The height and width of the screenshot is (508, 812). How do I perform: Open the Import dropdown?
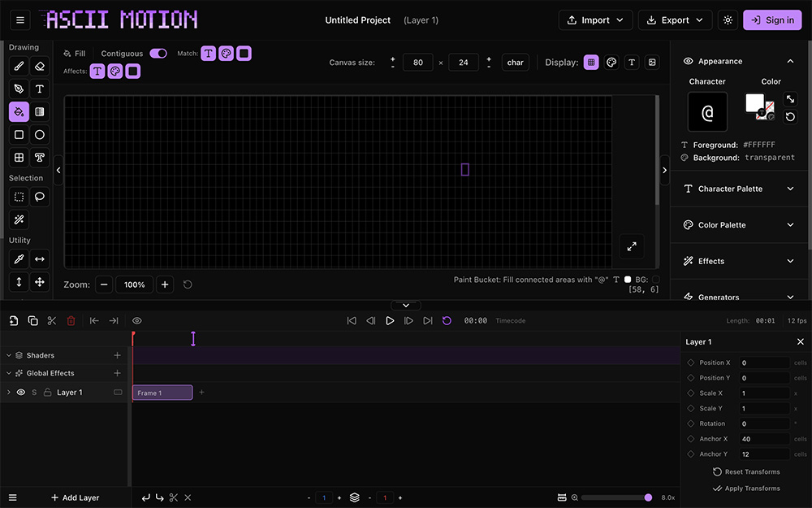coord(595,20)
